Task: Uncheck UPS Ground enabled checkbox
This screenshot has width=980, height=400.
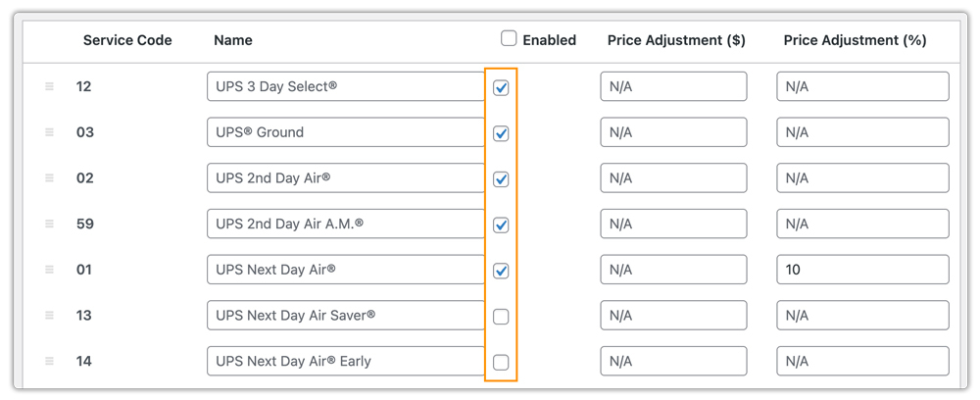Action: 501,133
